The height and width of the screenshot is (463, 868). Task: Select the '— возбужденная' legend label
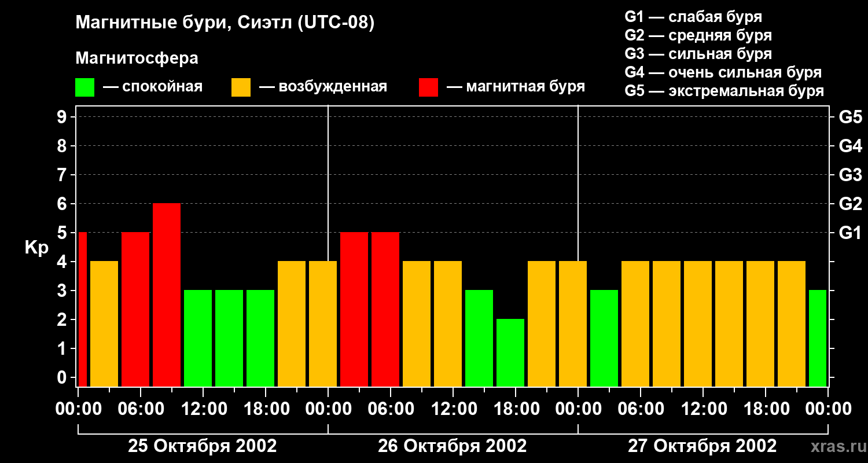pos(323,87)
